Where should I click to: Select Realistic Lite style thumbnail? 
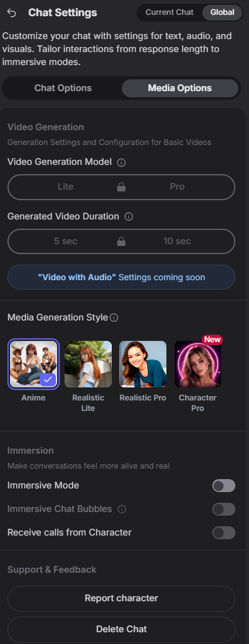click(x=88, y=364)
